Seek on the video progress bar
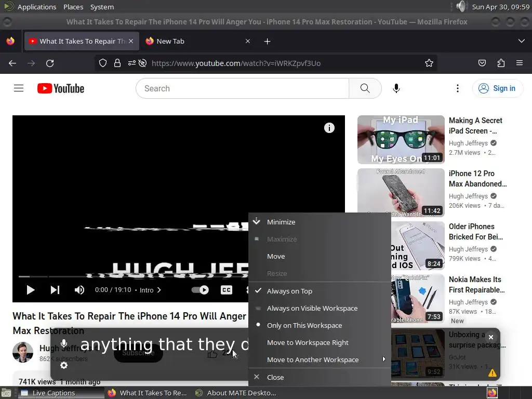532x399 pixels. tap(134, 276)
